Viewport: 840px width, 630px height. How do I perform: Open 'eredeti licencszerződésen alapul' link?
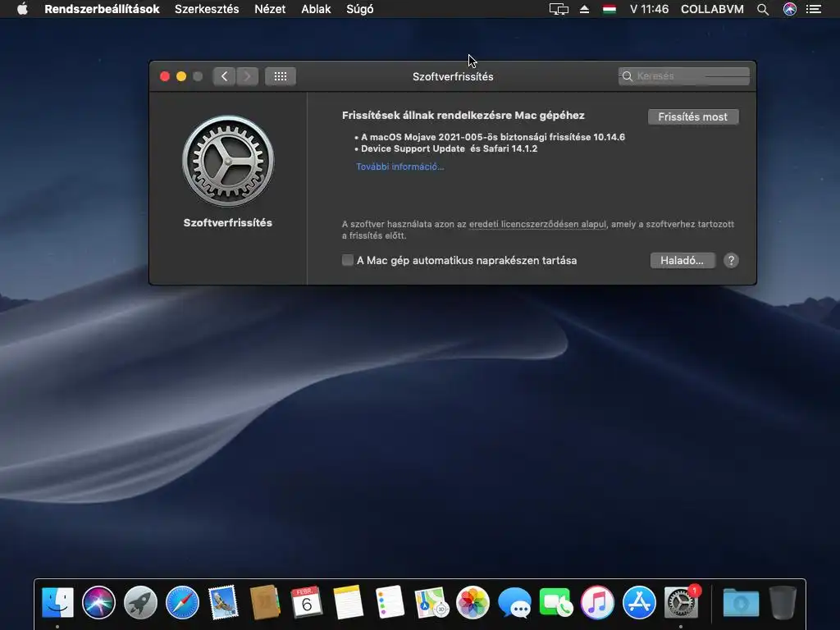tap(538, 224)
